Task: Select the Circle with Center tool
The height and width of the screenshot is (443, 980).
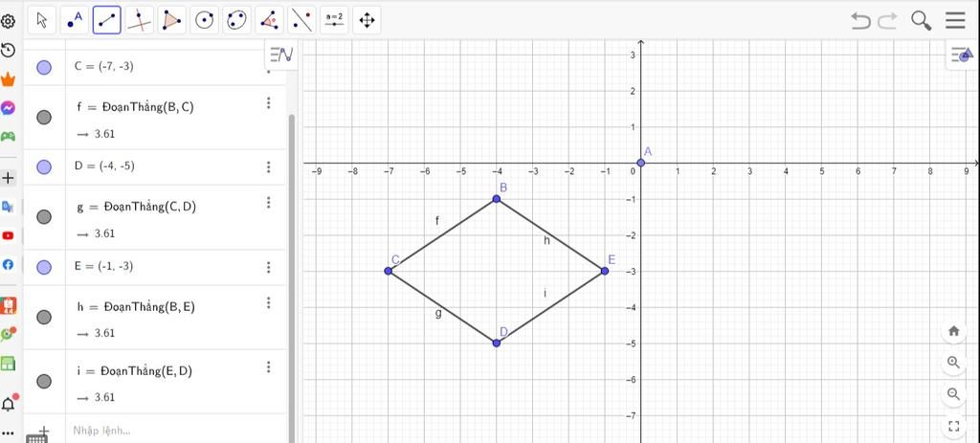Action: tap(205, 20)
